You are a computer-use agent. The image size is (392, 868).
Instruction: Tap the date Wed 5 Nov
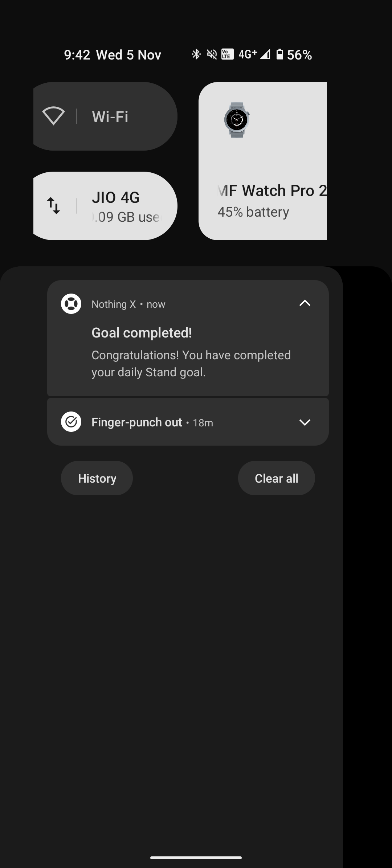coord(128,55)
